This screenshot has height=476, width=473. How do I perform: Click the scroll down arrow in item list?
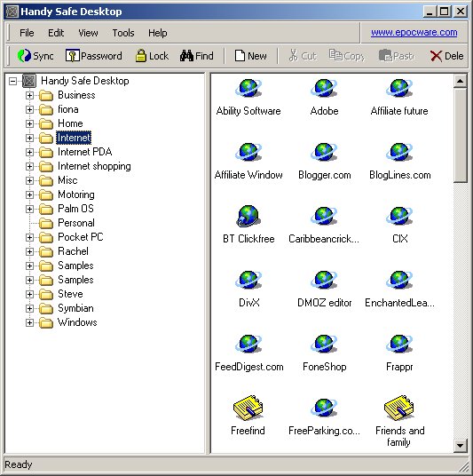tap(461, 446)
